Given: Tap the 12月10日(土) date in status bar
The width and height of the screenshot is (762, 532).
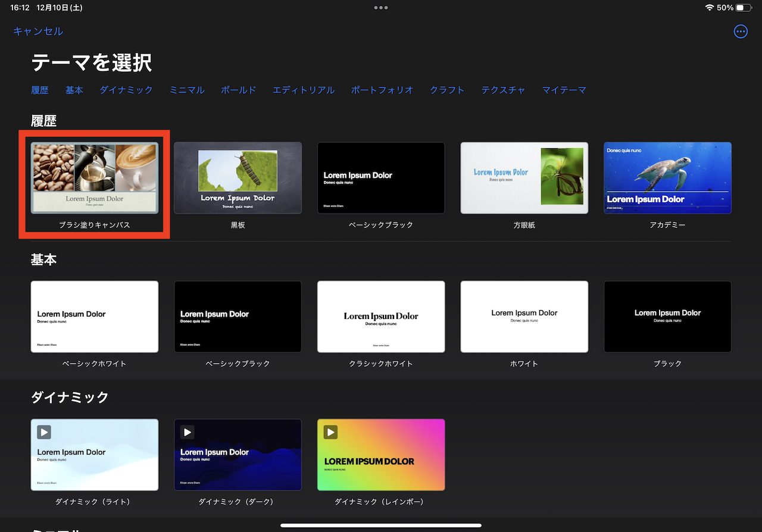Looking at the screenshot, I should pyautogui.click(x=60, y=8).
